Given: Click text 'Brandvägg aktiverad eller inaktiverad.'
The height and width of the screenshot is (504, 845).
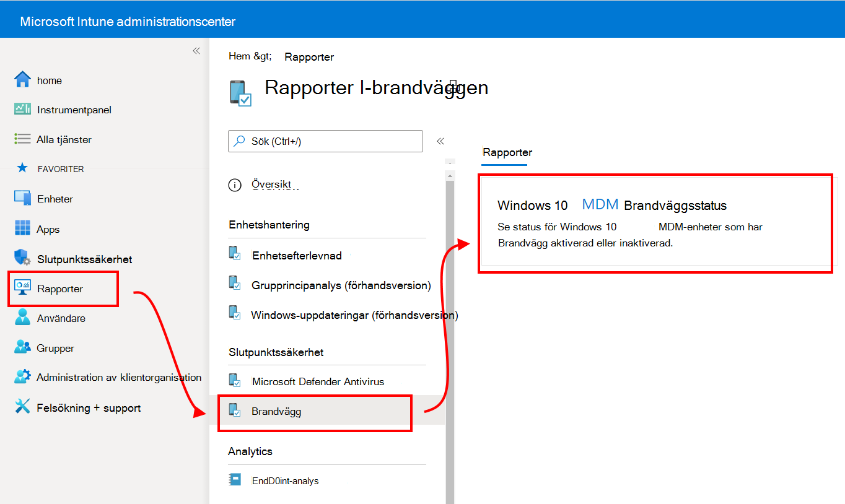Looking at the screenshot, I should point(585,243).
